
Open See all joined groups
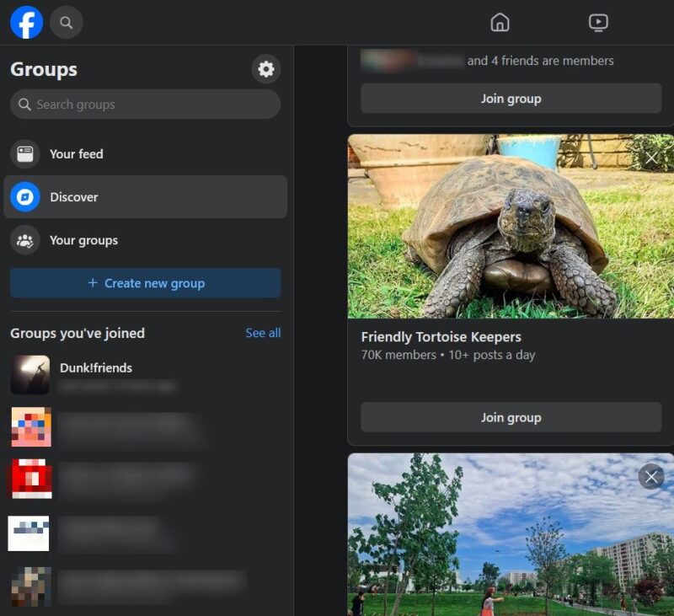point(262,333)
